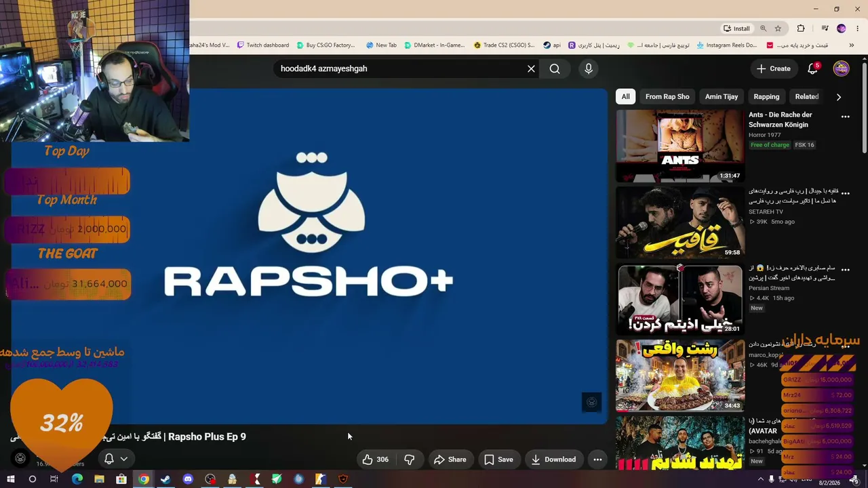Image resolution: width=868 pixels, height=488 pixels.
Task: Open options for the Ants video
Action: tap(846, 117)
